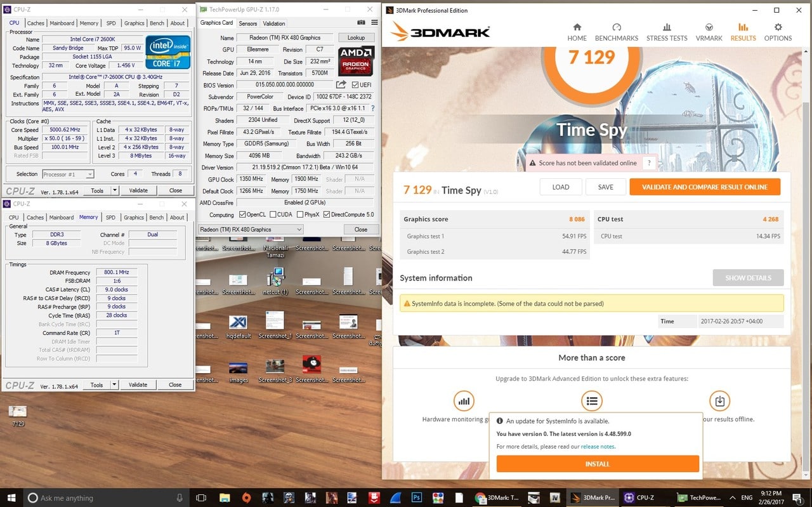Click the SHOW DETAILS button
The height and width of the screenshot is (507, 812).
tap(748, 278)
